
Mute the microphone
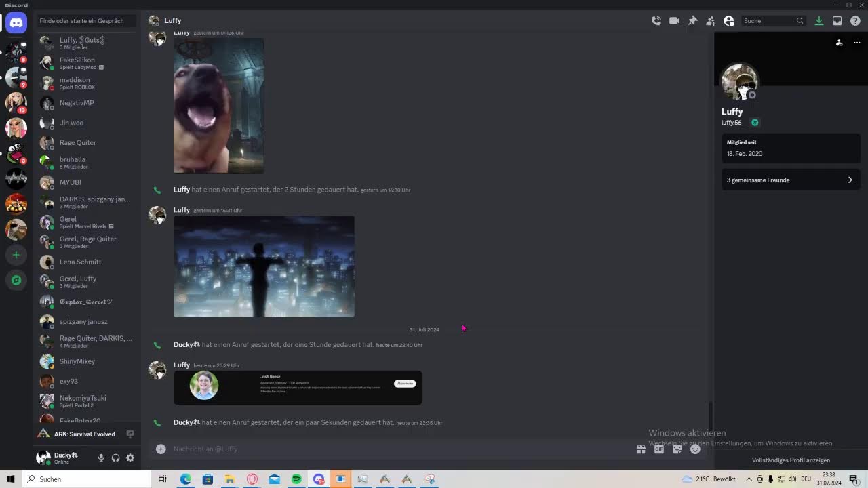pyautogui.click(x=101, y=457)
